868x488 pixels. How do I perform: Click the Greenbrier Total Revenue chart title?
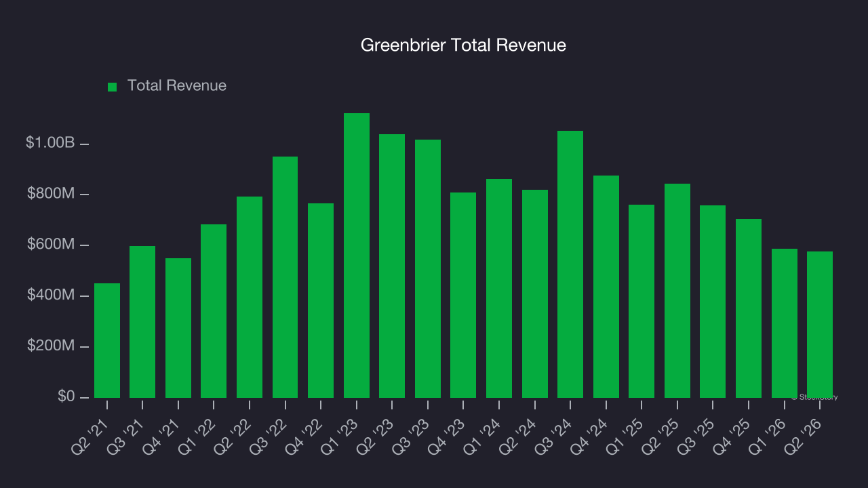click(463, 45)
